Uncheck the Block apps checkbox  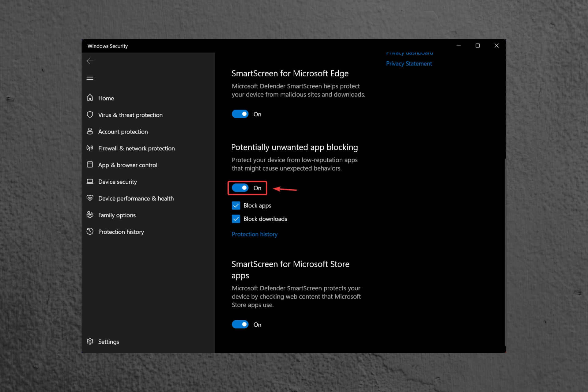236,205
